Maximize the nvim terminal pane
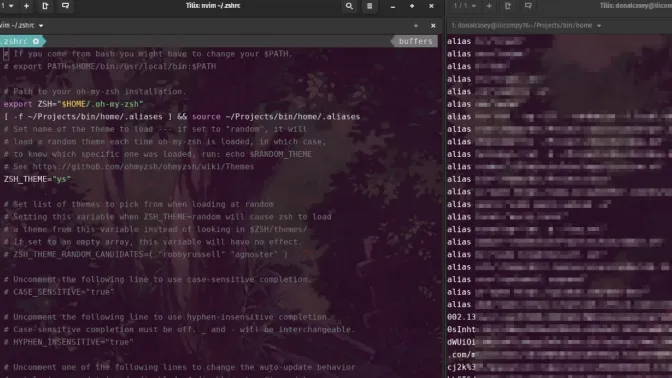The width and height of the screenshot is (672, 378). click(416, 26)
